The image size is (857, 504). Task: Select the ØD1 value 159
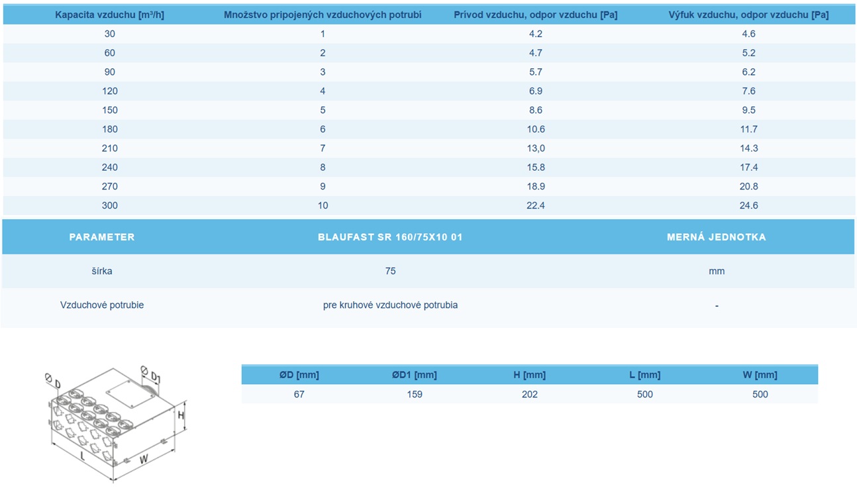[414, 394]
